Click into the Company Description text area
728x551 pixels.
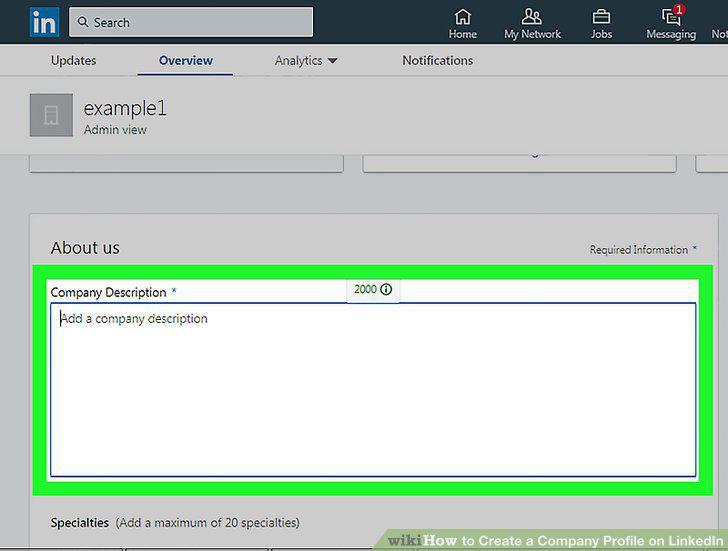click(x=373, y=389)
